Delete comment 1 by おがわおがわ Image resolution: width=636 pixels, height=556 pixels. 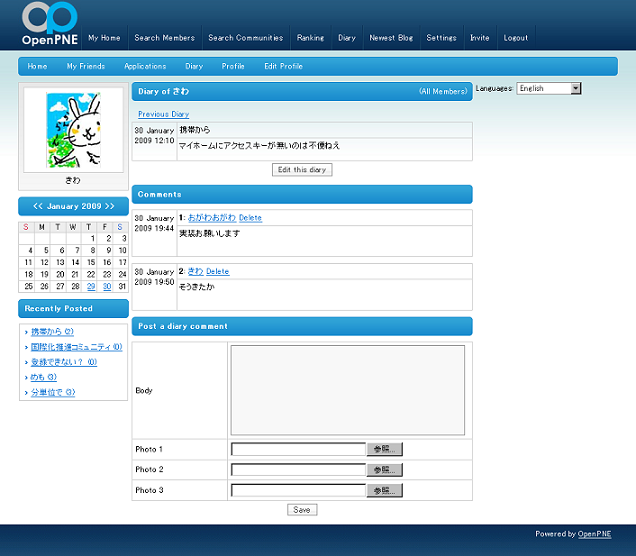tap(250, 217)
